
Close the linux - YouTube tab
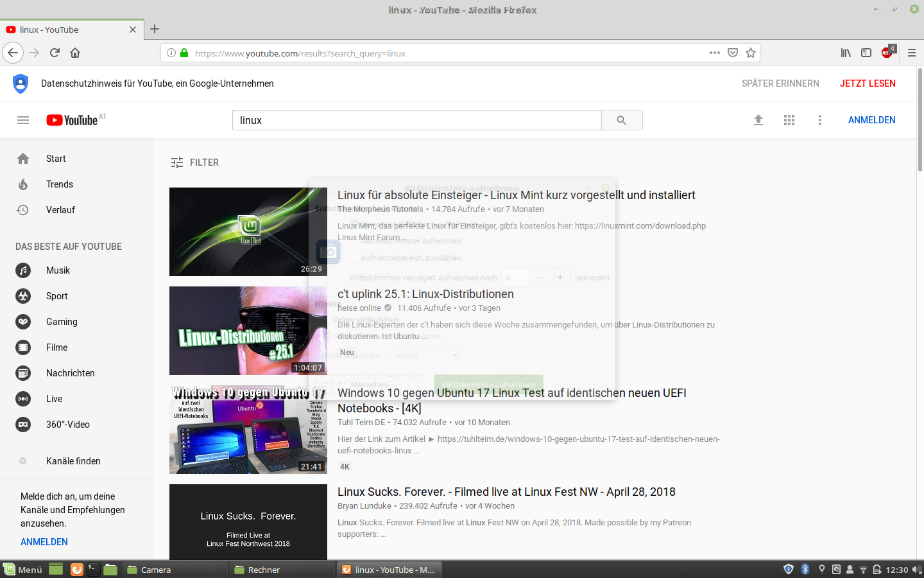pos(133,30)
